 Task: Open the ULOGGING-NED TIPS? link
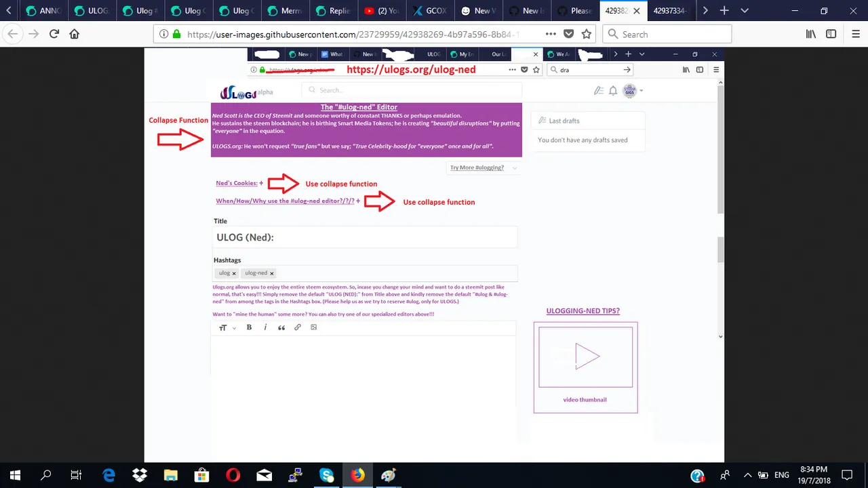pyautogui.click(x=583, y=311)
